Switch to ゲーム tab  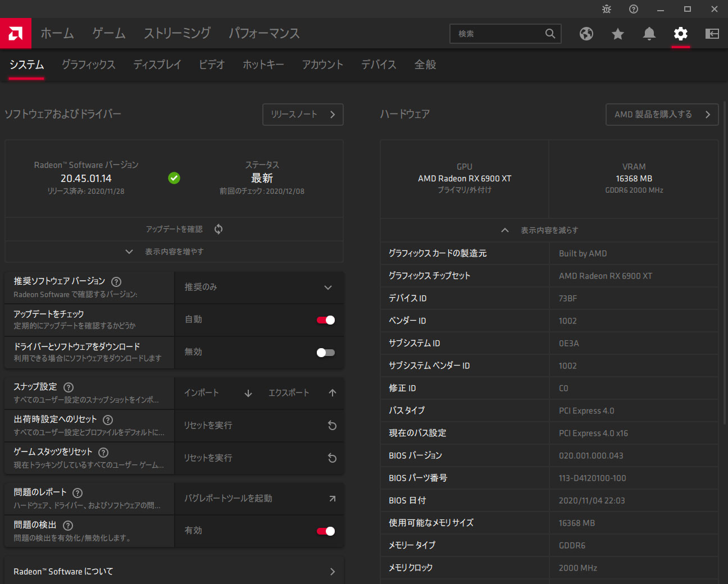coord(109,34)
